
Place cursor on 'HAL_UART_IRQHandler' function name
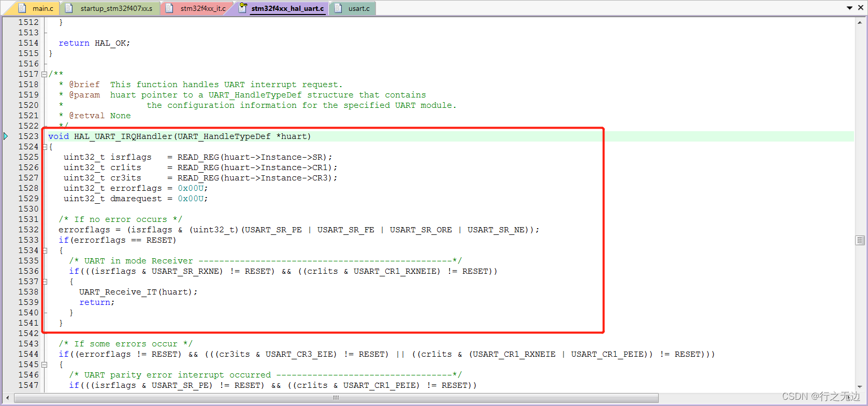(x=123, y=136)
